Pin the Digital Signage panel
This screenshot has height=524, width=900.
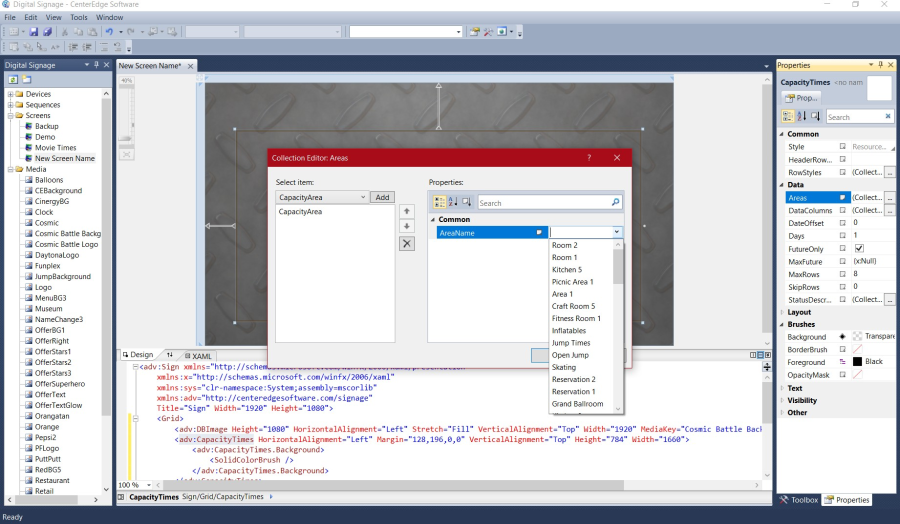pyautogui.click(x=96, y=65)
